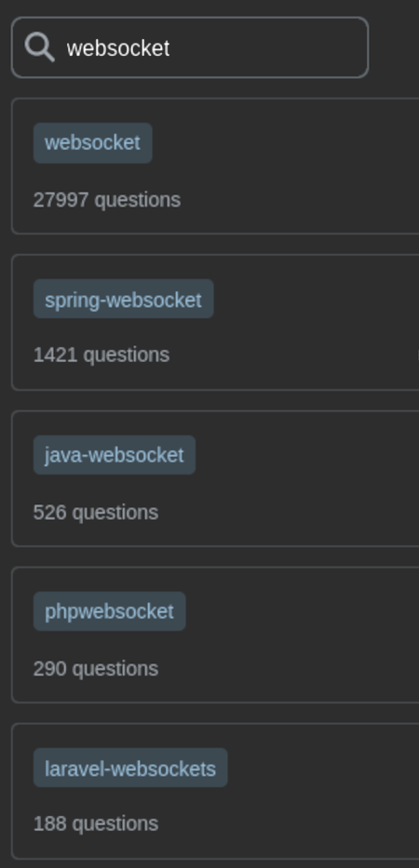The image size is (419, 868).
Task: Click the 1421 questions count
Action: pos(101,354)
